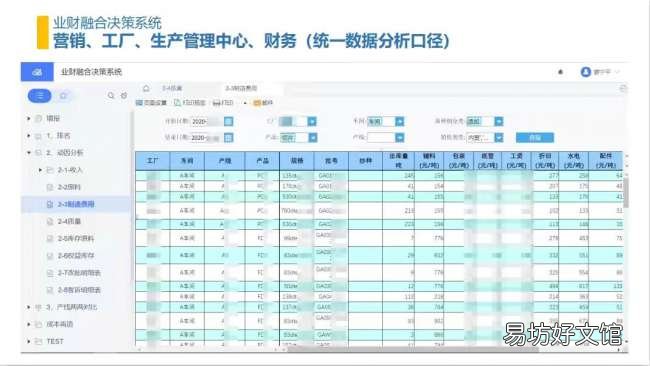Click the 工厂 column header

click(x=153, y=161)
